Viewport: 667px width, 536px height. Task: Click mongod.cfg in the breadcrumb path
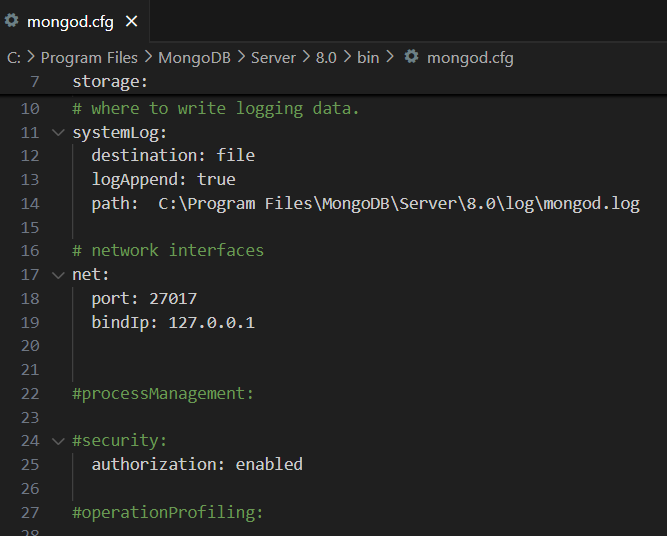pyautogui.click(x=470, y=57)
